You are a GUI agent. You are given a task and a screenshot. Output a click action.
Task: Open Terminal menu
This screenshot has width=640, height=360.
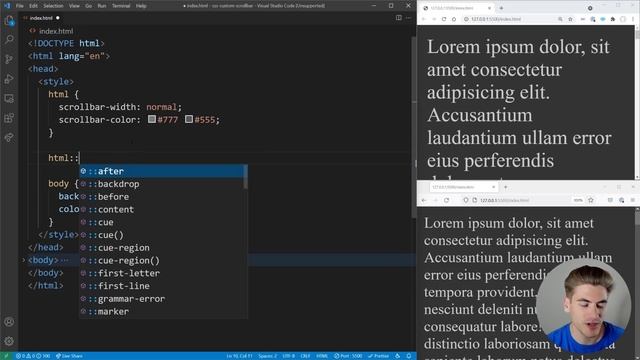pyautogui.click(x=121, y=6)
